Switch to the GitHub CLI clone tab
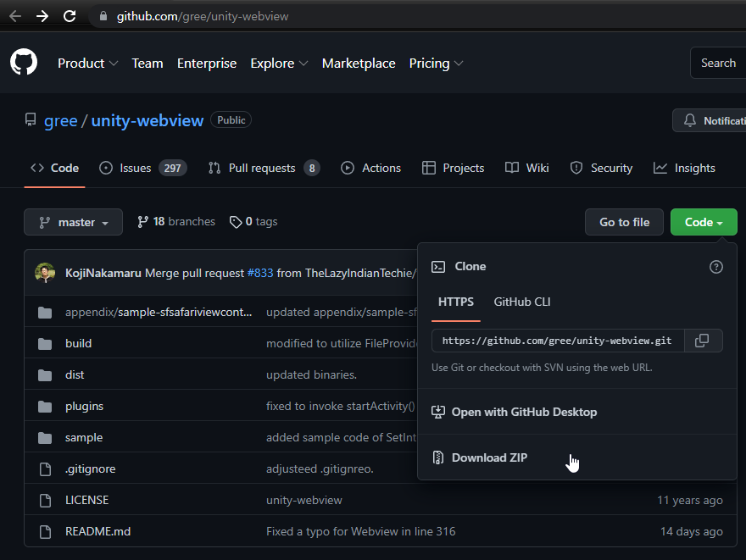 tap(522, 302)
